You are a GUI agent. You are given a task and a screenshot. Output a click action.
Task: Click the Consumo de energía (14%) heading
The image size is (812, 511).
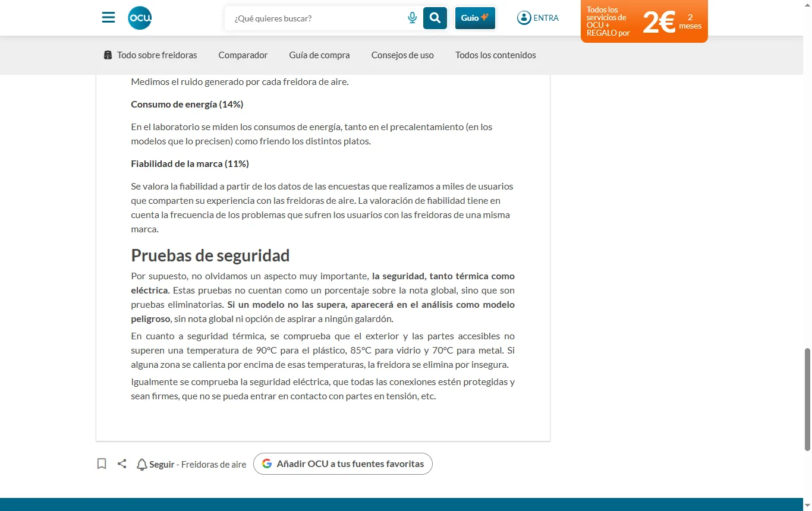[187, 105]
